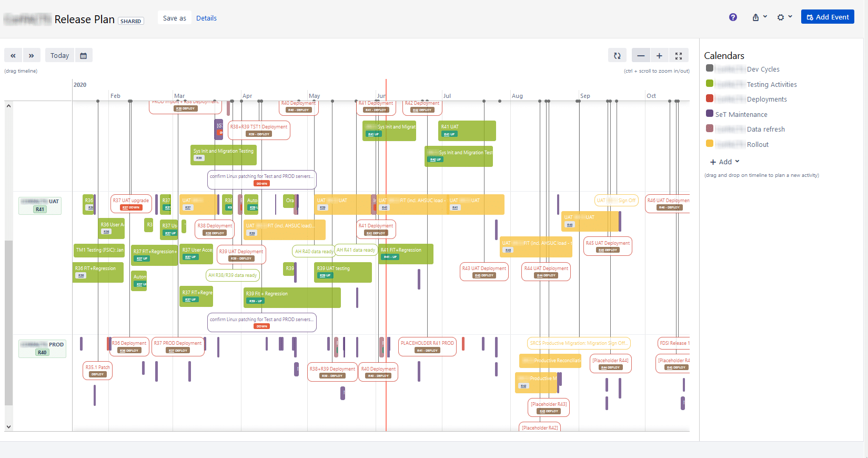The height and width of the screenshot is (458, 868).
Task: Toggle the Testing Activities calendar swatch
Action: coord(710,84)
